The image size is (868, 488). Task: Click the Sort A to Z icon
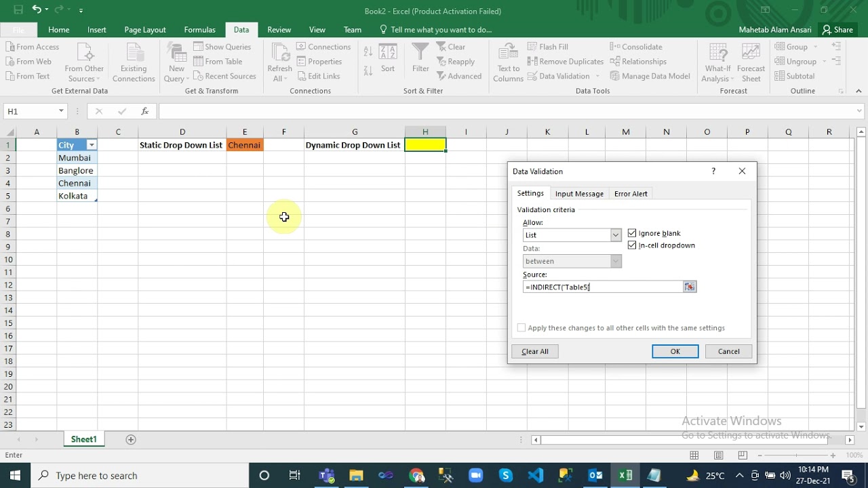pyautogui.click(x=368, y=52)
